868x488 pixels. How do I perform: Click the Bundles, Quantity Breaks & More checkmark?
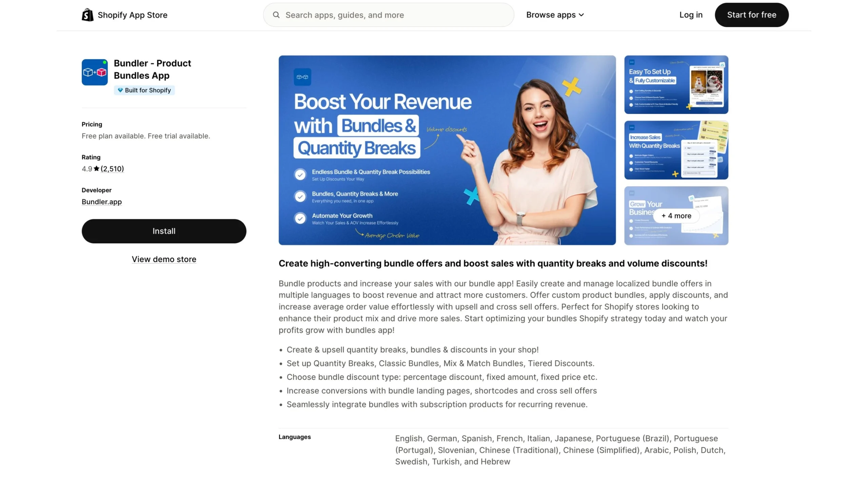click(x=300, y=197)
